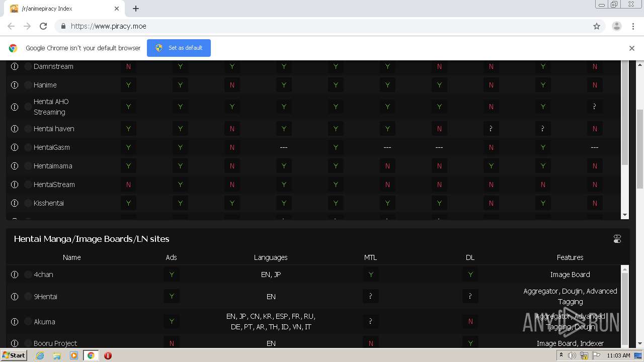Open new browser tab
This screenshot has width=644, height=362.
click(136, 9)
